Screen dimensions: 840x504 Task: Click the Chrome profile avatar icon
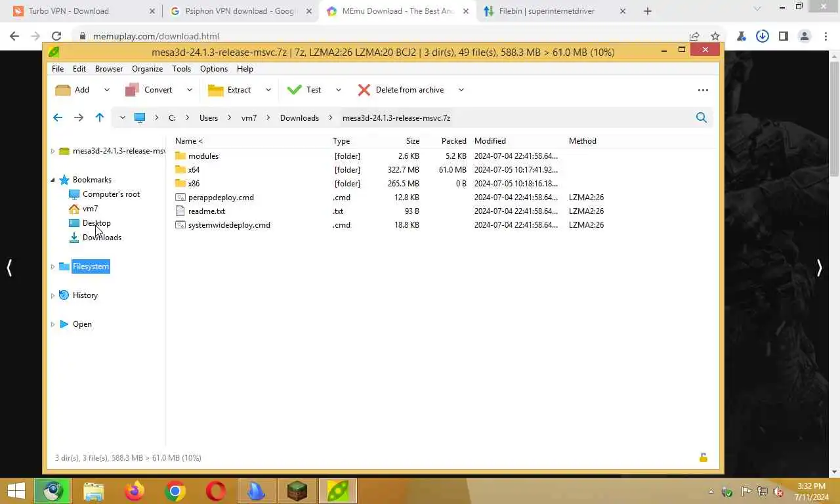804,36
